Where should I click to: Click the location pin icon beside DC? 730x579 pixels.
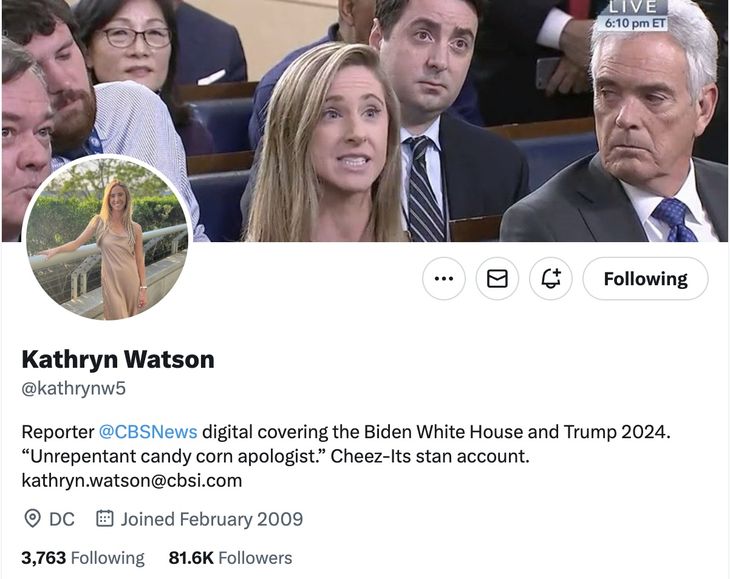32,518
